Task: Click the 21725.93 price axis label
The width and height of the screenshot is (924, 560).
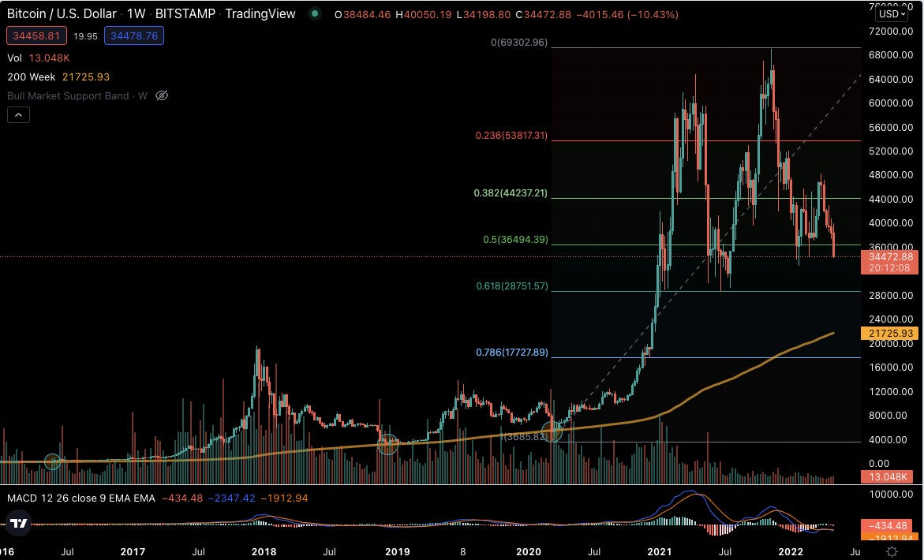Action: (890, 334)
